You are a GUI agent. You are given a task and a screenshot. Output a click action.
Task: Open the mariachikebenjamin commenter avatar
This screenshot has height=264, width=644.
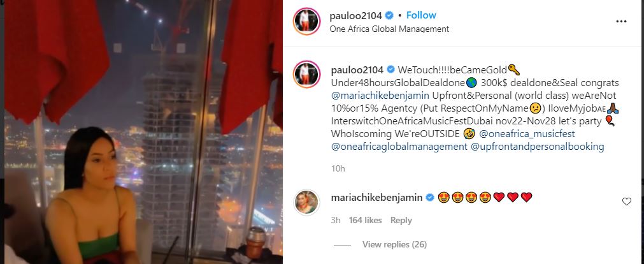tap(306, 202)
